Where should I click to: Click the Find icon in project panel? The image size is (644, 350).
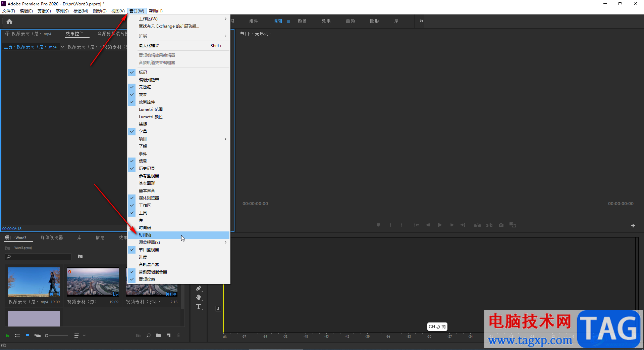tap(148, 336)
